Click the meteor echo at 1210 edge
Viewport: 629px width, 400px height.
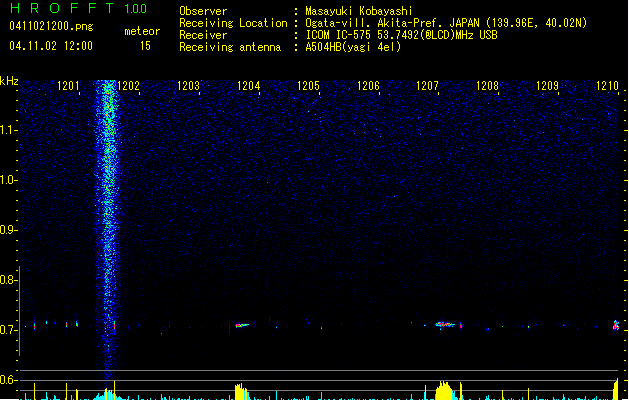coord(616,325)
